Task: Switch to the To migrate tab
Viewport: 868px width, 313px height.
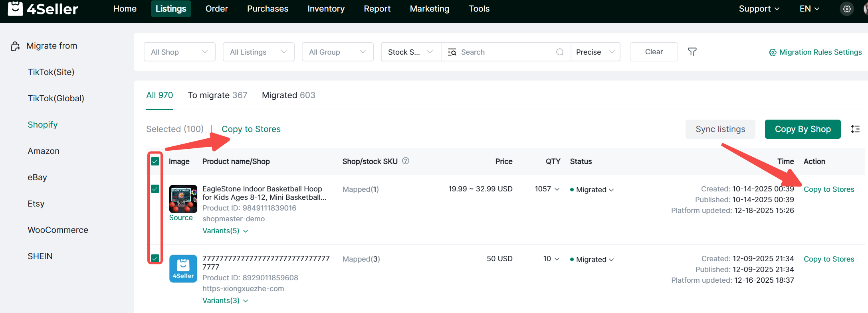Action: (x=217, y=95)
